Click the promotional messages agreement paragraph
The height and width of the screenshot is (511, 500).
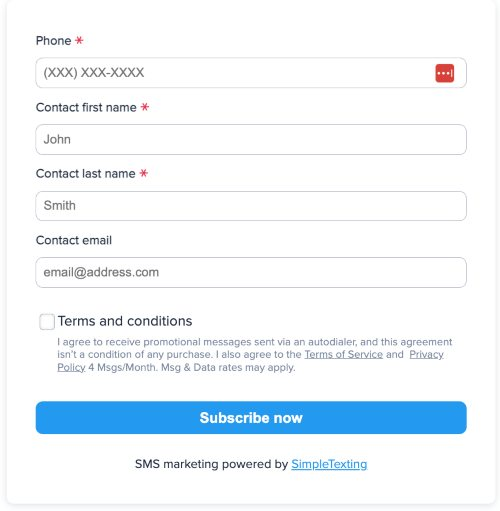255,355
